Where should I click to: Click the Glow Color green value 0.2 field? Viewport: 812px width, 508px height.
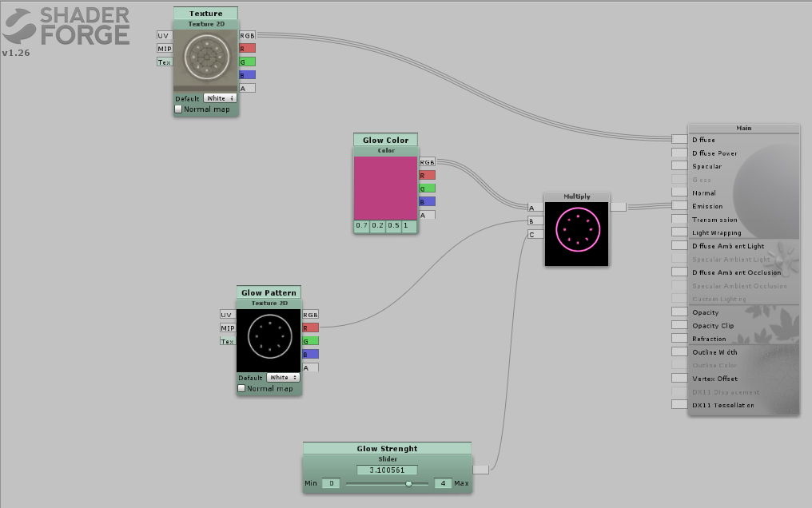377,226
